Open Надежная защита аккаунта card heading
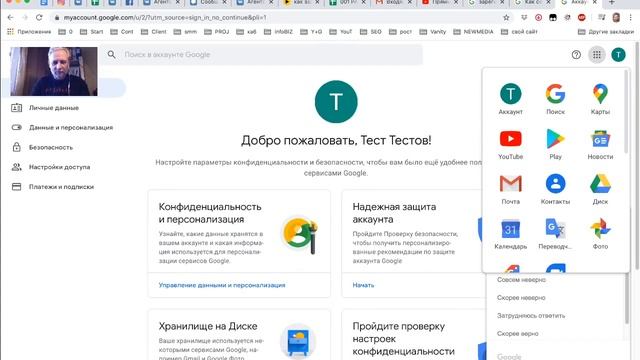640x360 pixels. click(394, 213)
